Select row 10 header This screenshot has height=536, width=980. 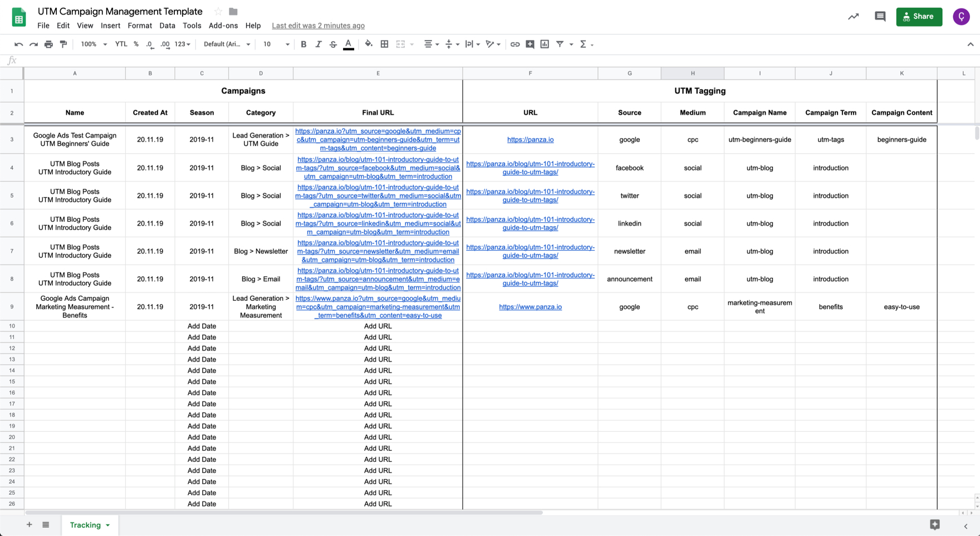[x=12, y=326]
